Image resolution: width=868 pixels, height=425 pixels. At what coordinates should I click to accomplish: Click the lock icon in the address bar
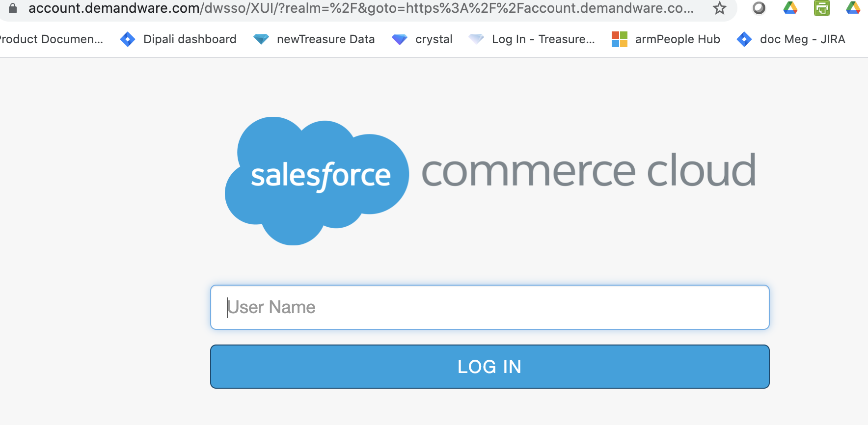tap(13, 8)
